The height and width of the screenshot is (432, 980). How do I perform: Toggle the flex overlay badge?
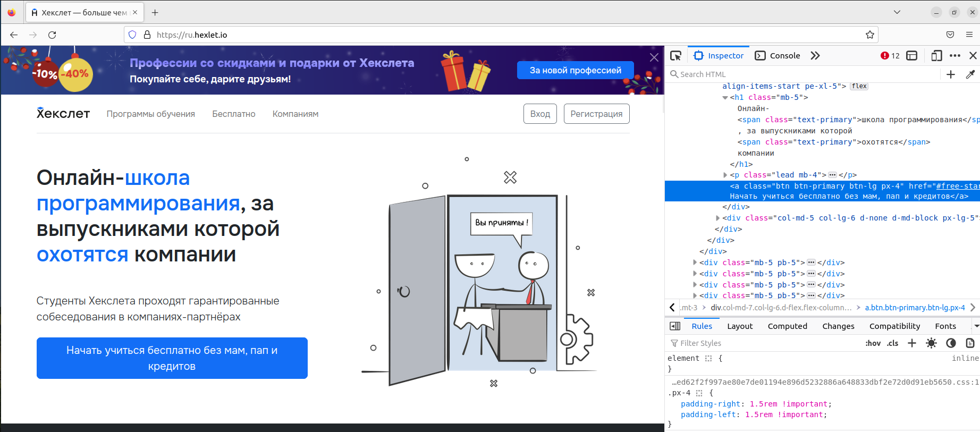[859, 86]
